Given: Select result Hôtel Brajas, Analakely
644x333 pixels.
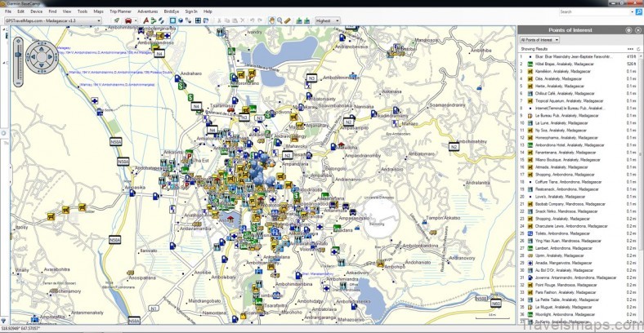Looking at the screenshot, I should click(x=579, y=64).
